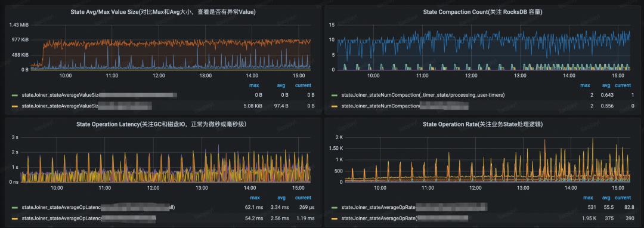Sort Value Size legend by max column
This screenshot has width=644, height=228.
click(254, 85)
